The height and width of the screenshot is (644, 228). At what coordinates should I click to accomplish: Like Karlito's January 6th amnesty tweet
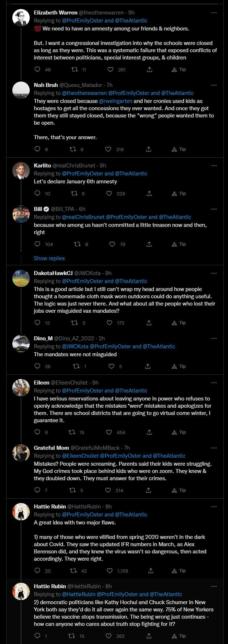tap(109, 193)
